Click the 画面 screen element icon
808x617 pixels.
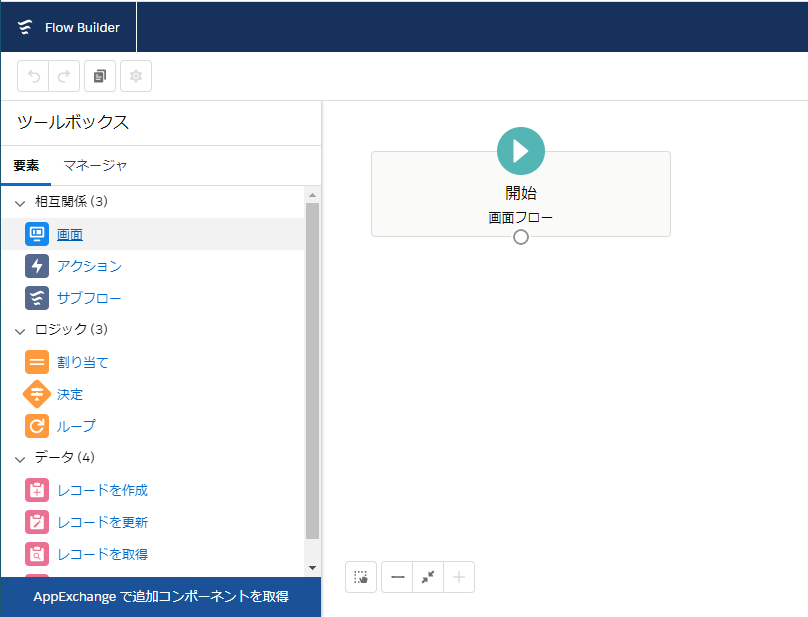coord(37,234)
